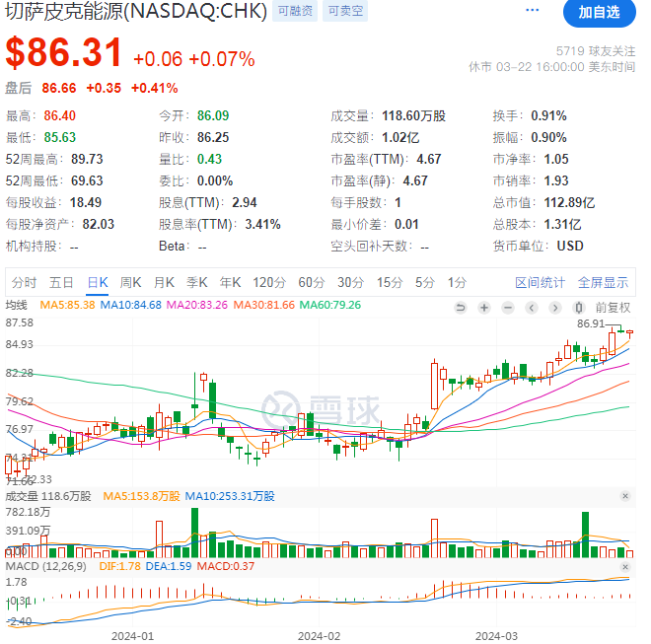Switch to the 60分 interval tab
This screenshot has width=651, height=644.
(312, 283)
